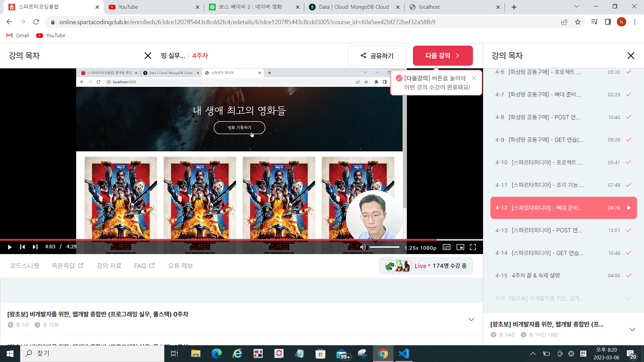The height and width of the screenshot is (362, 644).
Task: Open File Explorer from taskbar
Action: (x=196, y=354)
